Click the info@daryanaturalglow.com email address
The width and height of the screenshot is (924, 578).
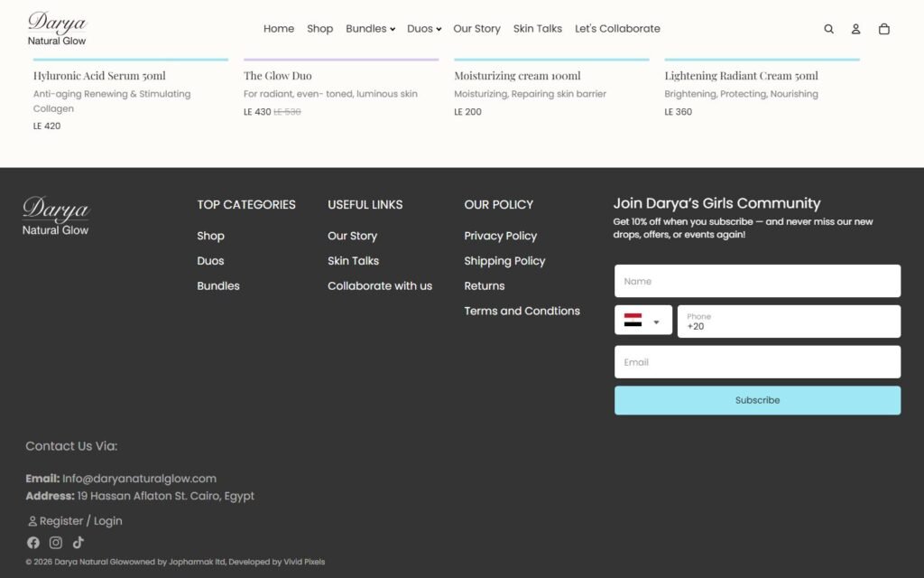click(139, 479)
